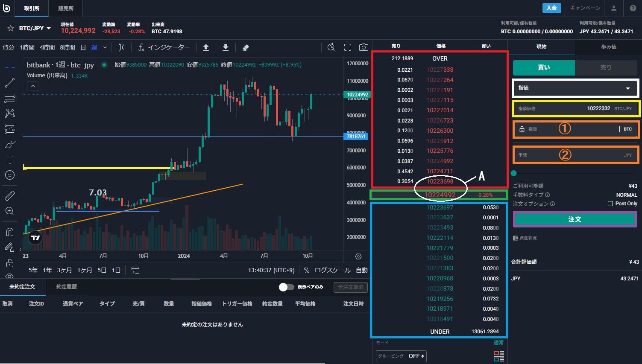Toggle the 表示ペアのみ switch
The width and height of the screenshot is (642, 364).
tap(286, 287)
